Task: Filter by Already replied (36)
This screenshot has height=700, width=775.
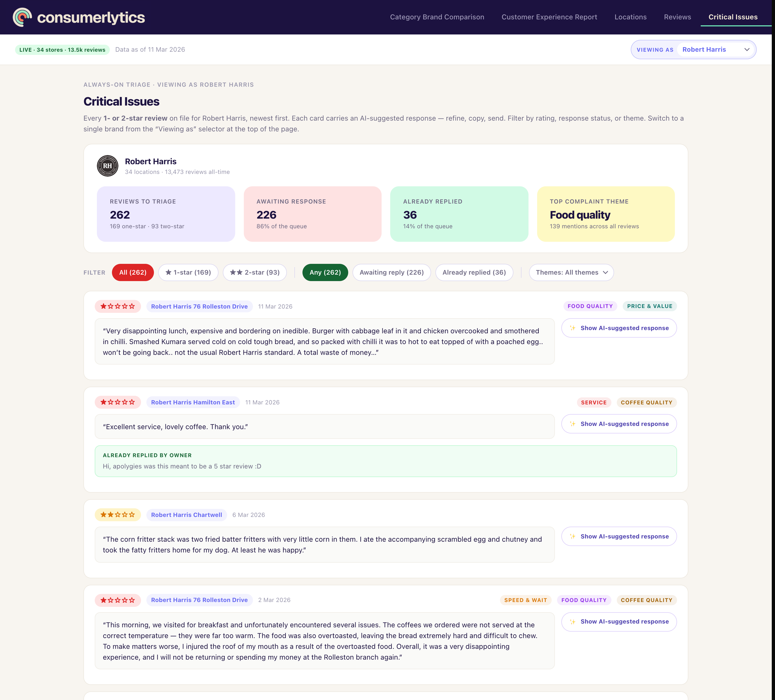Action: pos(474,272)
